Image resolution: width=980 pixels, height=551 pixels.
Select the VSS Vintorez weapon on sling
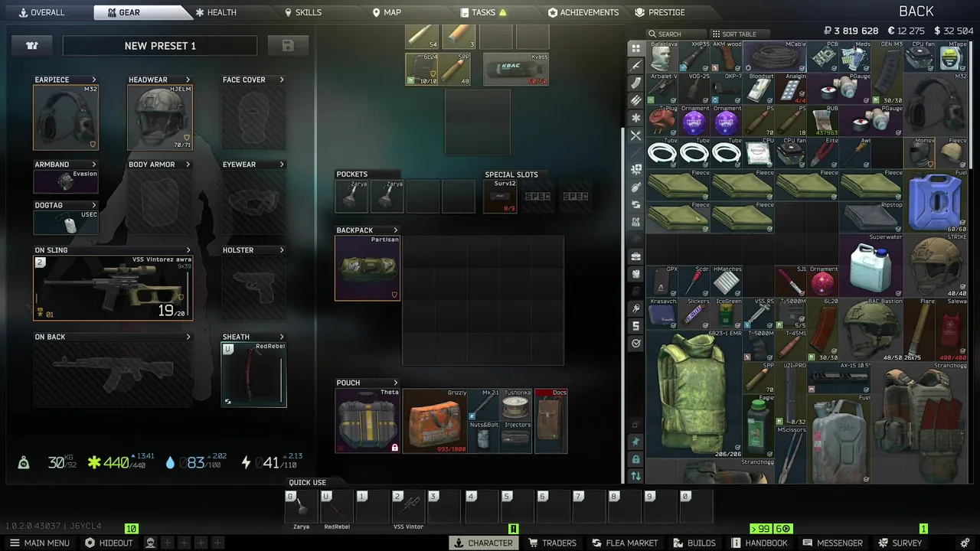pyautogui.click(x=113, y=288)
